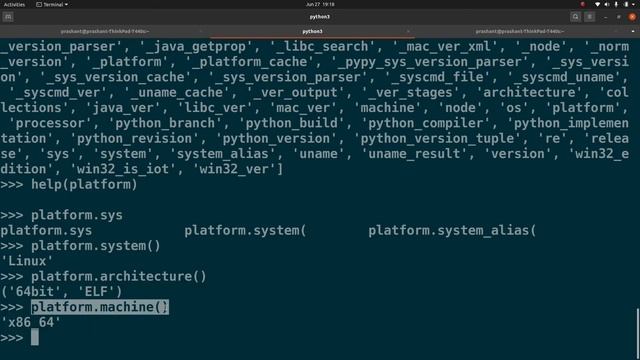
Task: Switch to the last prashant@prashant-ThinkPad tab
Action: [520, 31]
